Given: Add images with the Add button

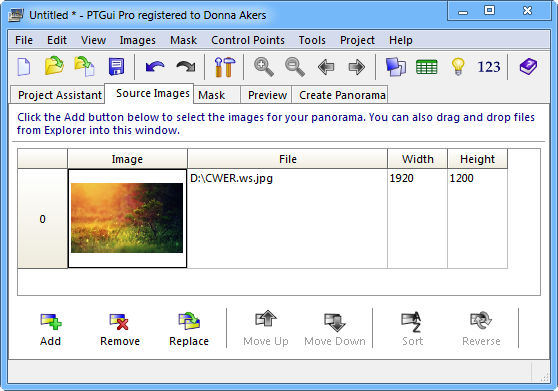Looking at the screenshot, I should click(x=50, y=329).
